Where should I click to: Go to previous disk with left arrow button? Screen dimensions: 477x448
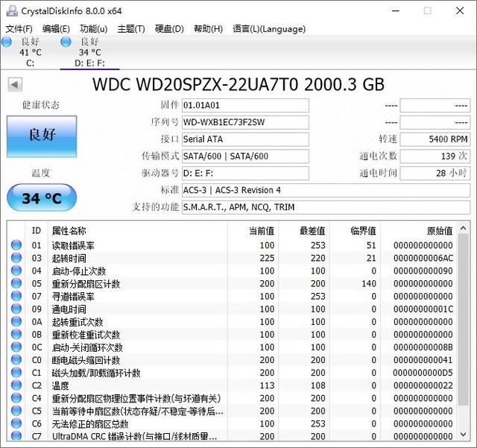pyautogui.click(x=15, y=85)
